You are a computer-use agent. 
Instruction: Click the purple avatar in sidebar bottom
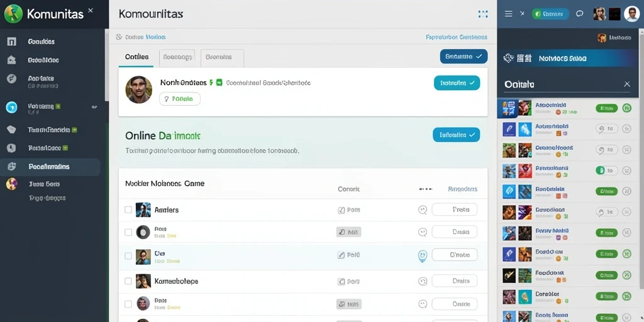(11, 184)
